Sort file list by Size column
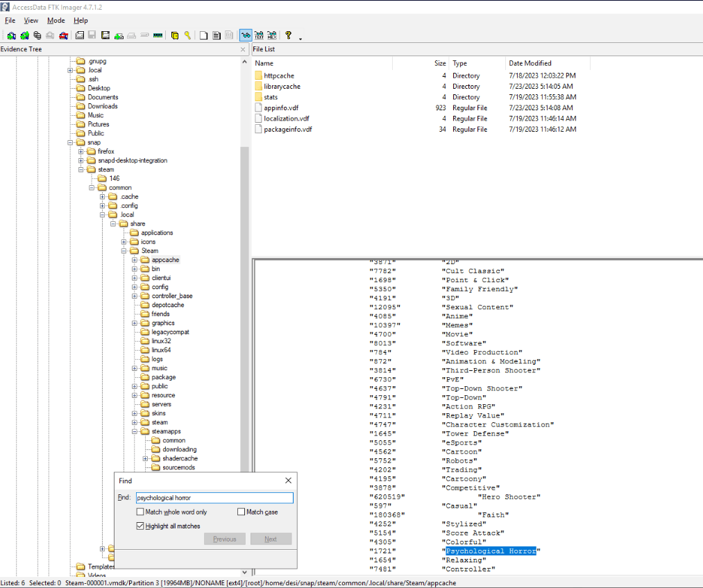 tap(420, 63)
